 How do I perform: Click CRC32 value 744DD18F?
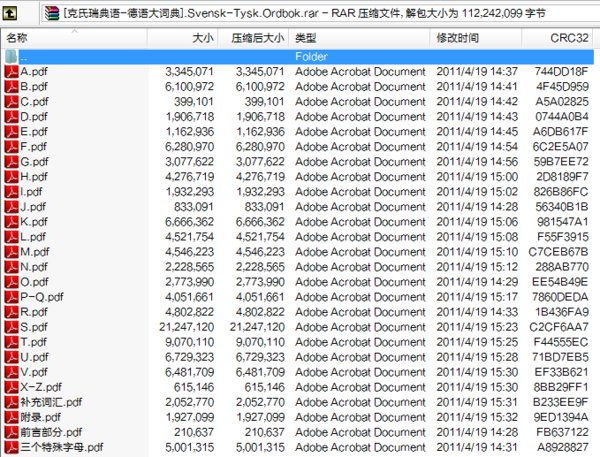(x=561, y=72)
